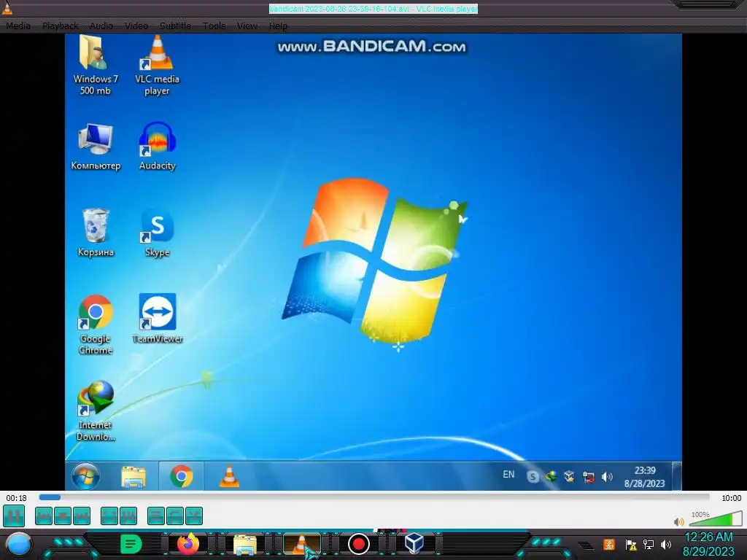Click the orange Java tray icon

pos(609,544)
